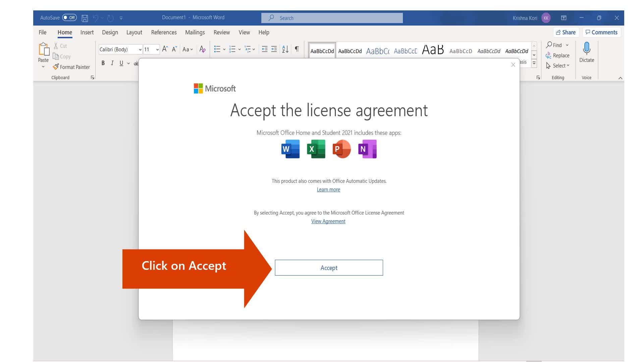Screen dimensions: 644x362
Task: Toggle the bullet list formatting
Action: coord(217,49)
